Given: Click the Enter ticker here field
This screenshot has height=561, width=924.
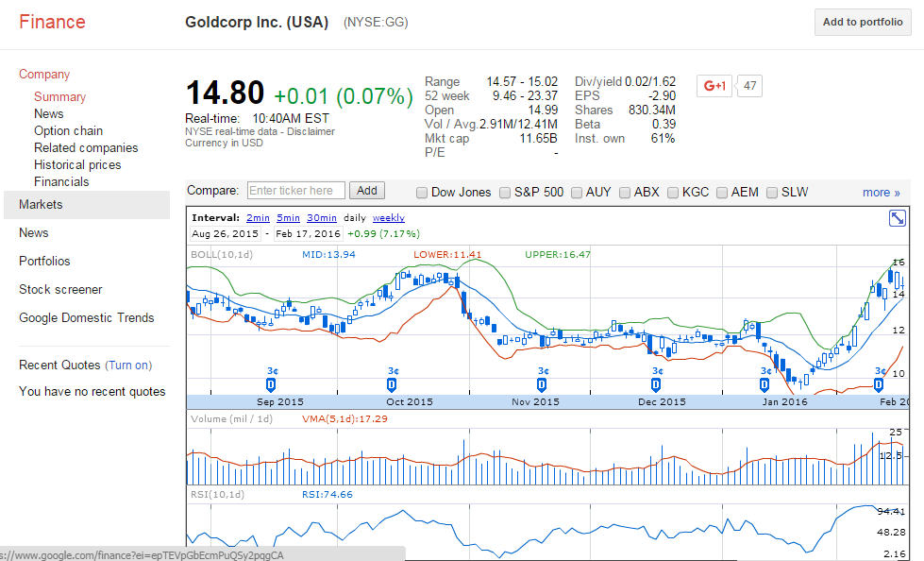Looking at the screenshot, I should (x=295, y=191).
